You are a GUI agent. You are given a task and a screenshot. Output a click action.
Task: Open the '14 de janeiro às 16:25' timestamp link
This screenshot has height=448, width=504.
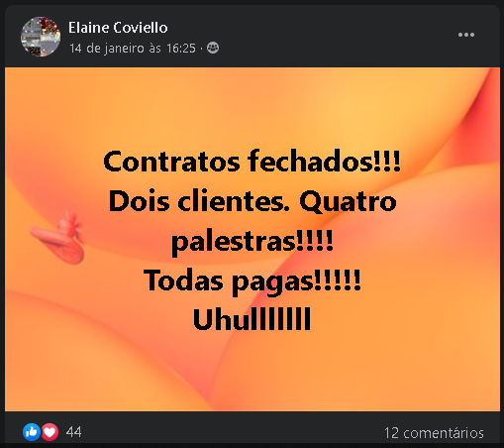[x=133, y=49]
